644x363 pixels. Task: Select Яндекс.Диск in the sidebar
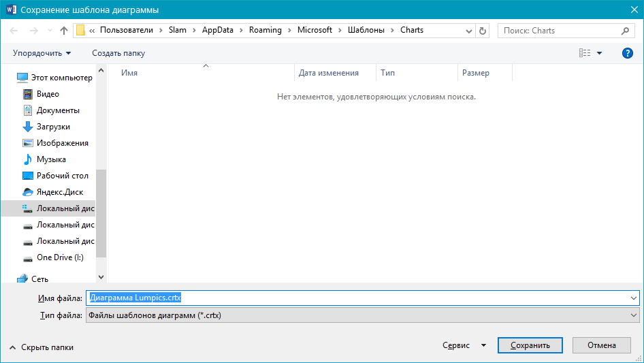[x=60, y=192]
